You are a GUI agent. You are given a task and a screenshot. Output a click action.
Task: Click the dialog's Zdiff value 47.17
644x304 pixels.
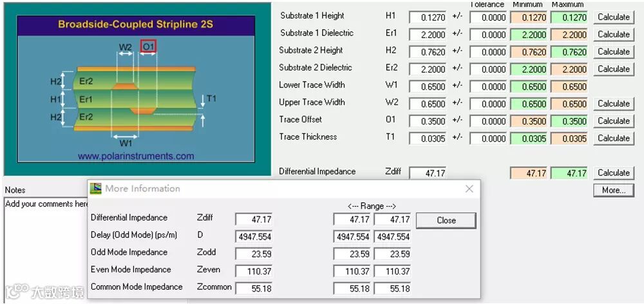click(253, 220)
